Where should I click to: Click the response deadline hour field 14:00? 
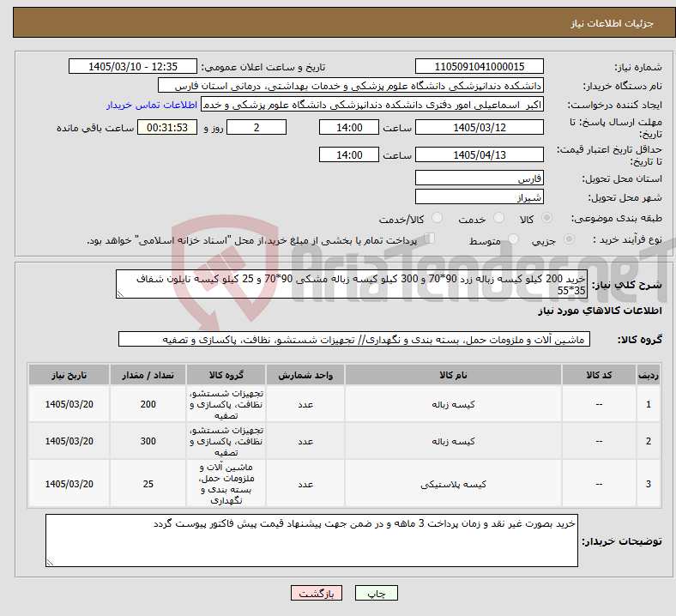click(x=349, y=128)
